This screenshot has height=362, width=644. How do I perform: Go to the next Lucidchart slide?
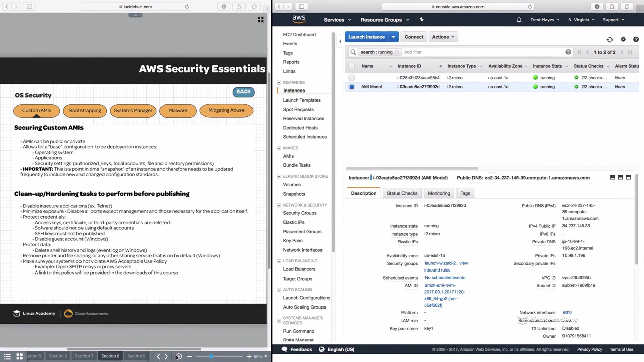(x=166, y=356)
